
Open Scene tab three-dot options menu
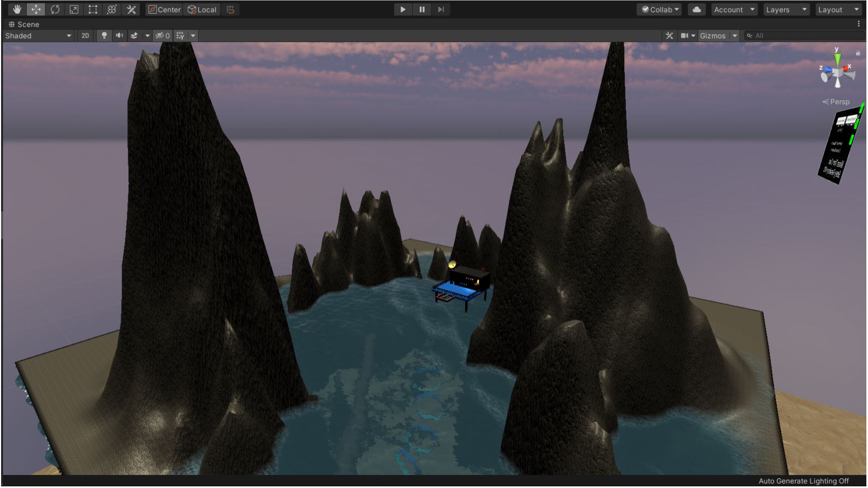(858, 24)
